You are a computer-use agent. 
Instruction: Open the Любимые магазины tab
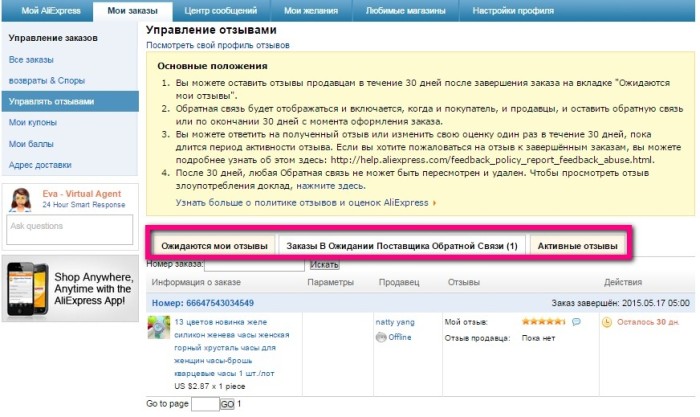tap(405, 11)
